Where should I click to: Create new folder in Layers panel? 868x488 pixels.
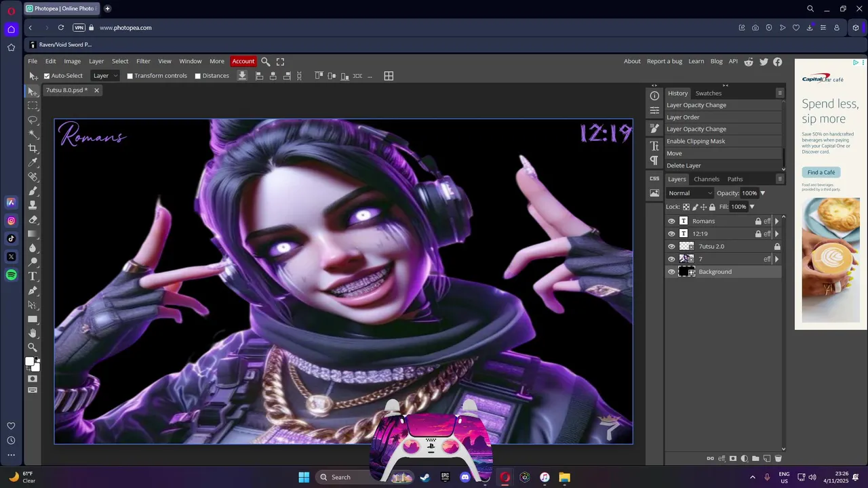click(x=755, y=459)
